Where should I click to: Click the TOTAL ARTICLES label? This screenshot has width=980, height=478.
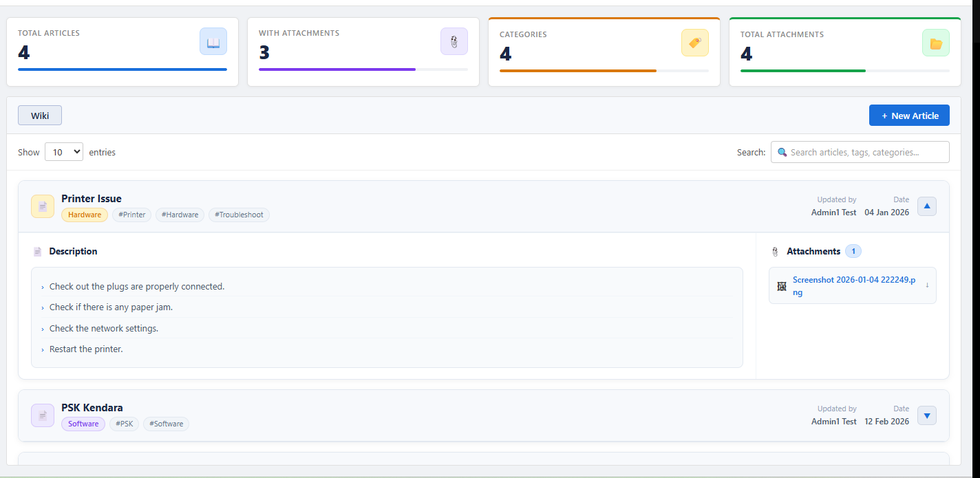49,33
